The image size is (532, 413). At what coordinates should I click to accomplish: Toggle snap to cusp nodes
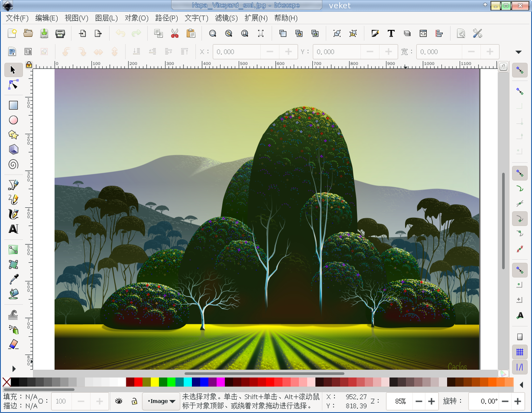(520, 219)
